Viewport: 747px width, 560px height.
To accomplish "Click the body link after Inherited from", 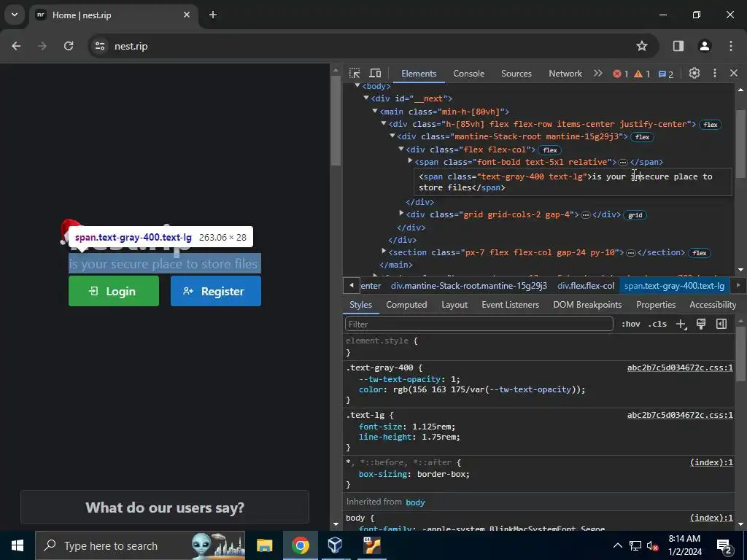I will coord(415,502).
